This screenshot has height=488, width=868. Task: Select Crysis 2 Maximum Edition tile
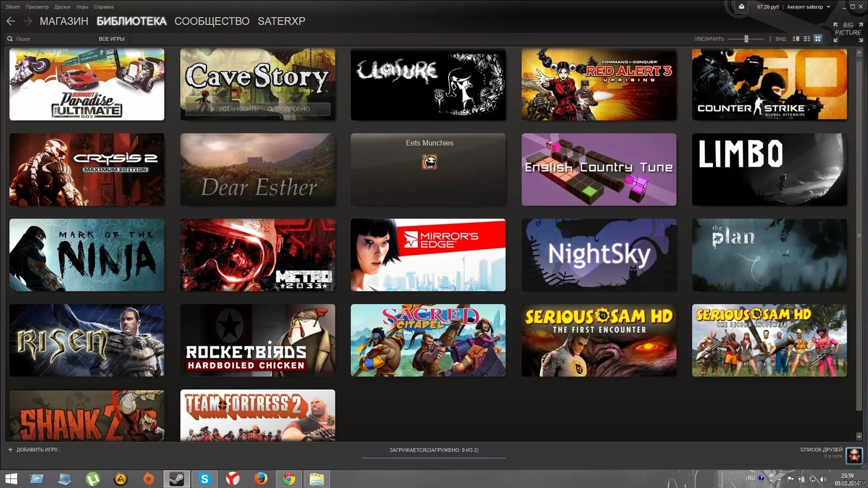pyautogui.click(x=87, y=169)
